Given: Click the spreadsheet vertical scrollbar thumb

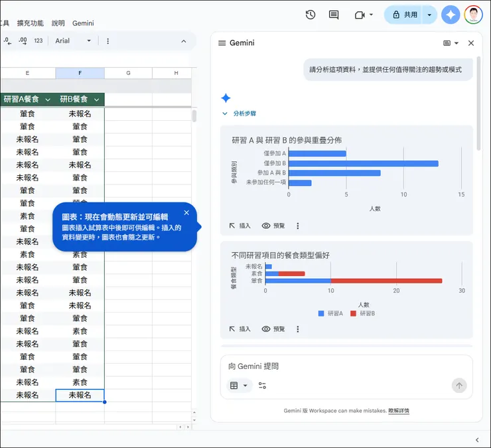Looking at the screenshot, I should [194, 115].
